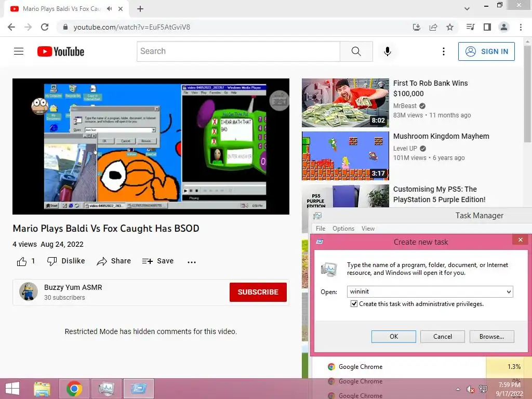Click Browse... in Create new task
532x399 pixels.
(x=491, y=337)
